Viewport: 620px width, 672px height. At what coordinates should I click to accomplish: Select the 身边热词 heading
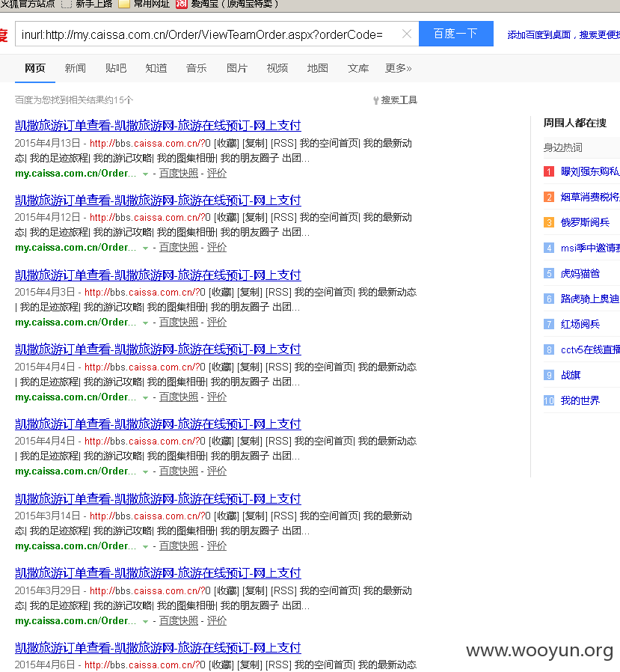tap(562, 148)
